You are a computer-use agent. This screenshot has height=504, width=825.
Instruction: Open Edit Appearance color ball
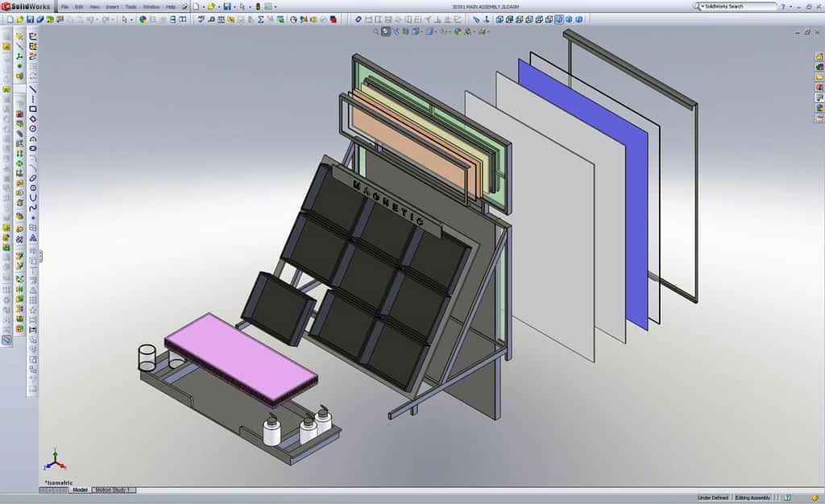click(457, 31)
